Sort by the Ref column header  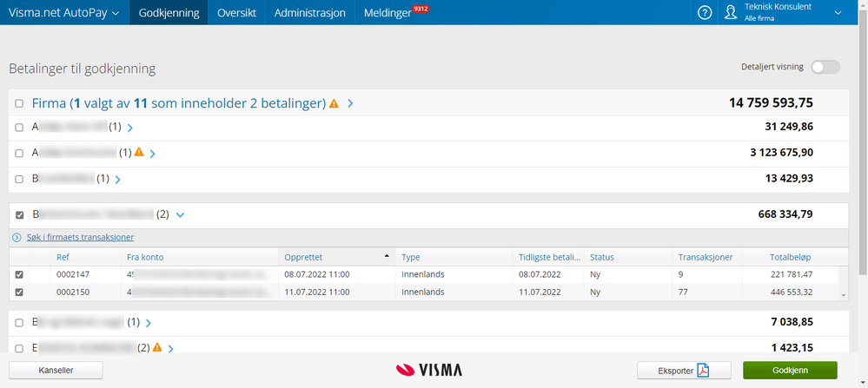pyautogui.click(x=86, y=257)
